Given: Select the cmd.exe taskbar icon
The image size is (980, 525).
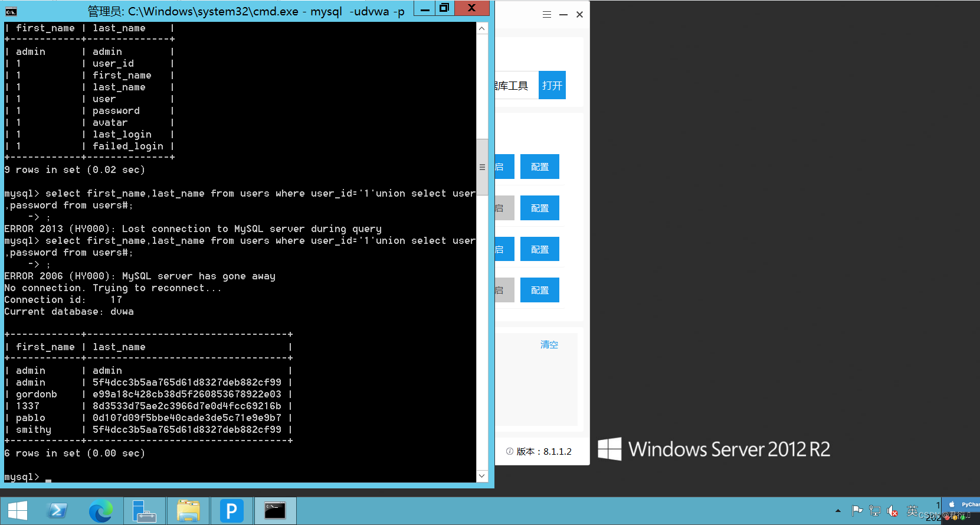Looking at the screenshot, I should coord(275,511).
